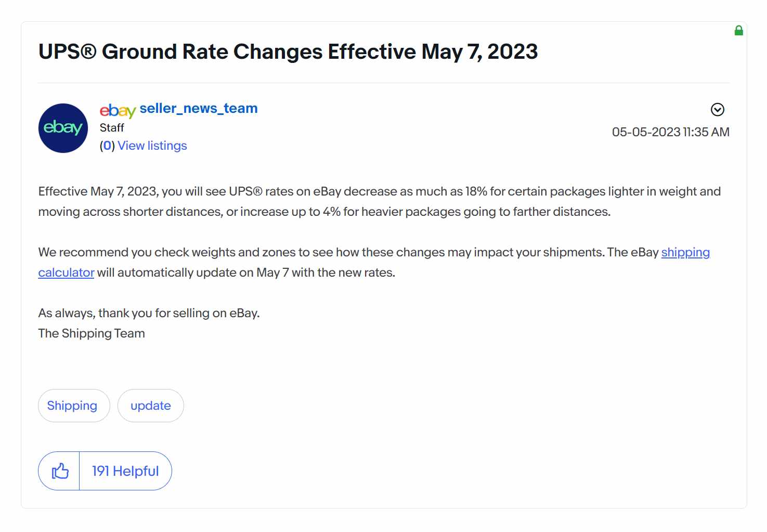
Task: Click the Staff rank label
Action: (x=112, y=128)
